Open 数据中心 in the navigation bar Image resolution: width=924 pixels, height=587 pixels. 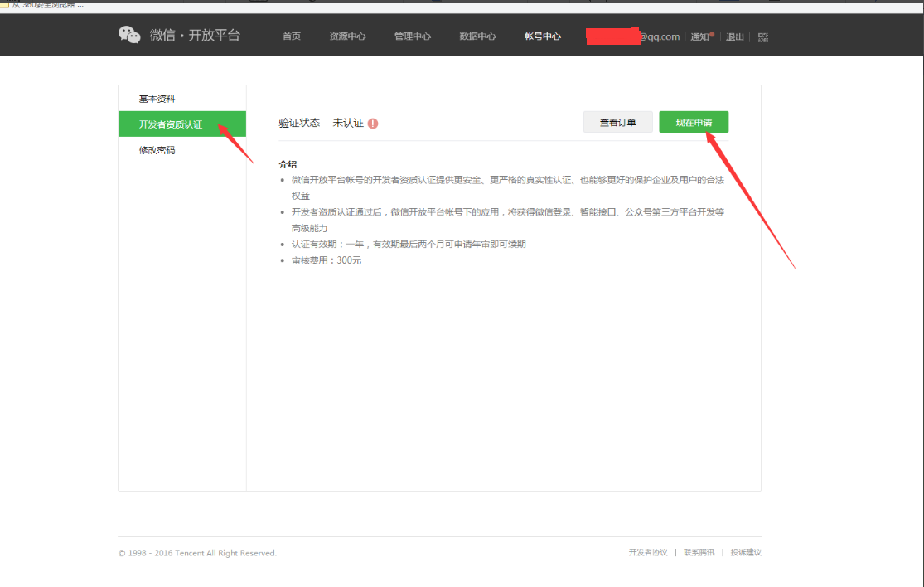click(x=477, y=36)
